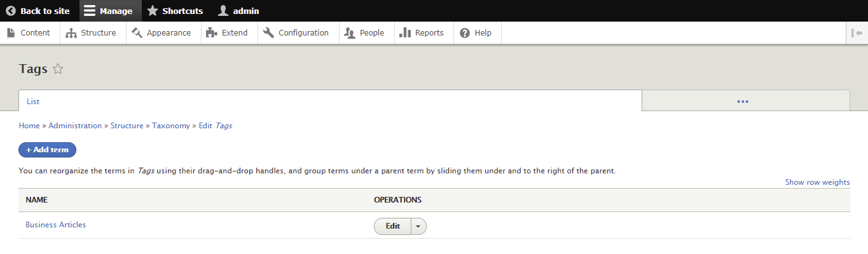Go to Structure breadcrumb link
Screen dimensions: 868x254
pyautogui.click(x=127, y=126)
